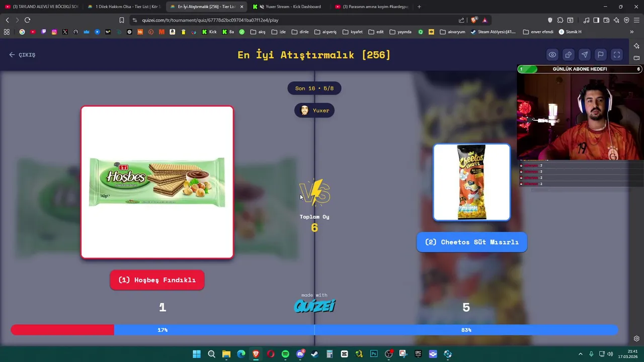Open the Kick bookmark
This screenshot has height=362, width=644.
click(x=209, y=32)
